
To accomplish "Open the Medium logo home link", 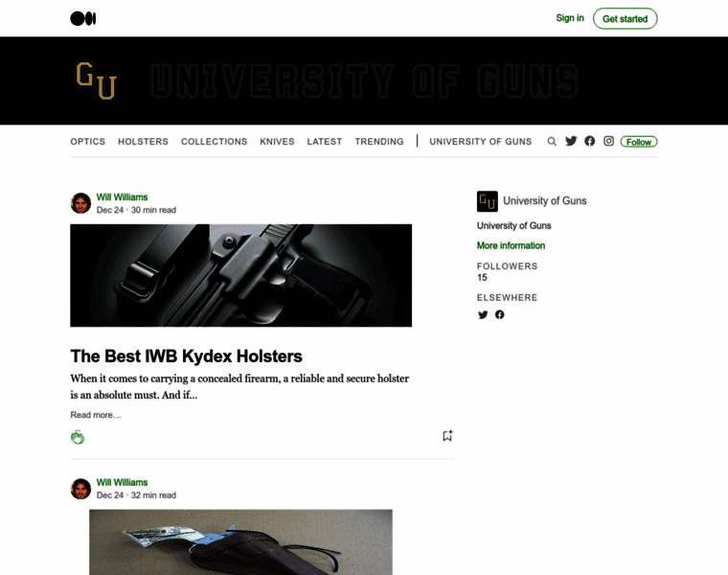I will [x=83, y=18].
